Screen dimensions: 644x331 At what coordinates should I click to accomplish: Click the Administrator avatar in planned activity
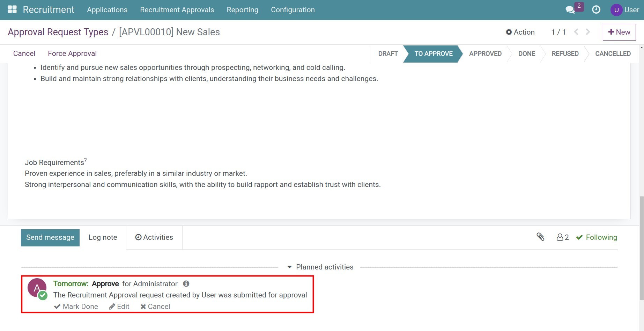(x=37, y=288)
